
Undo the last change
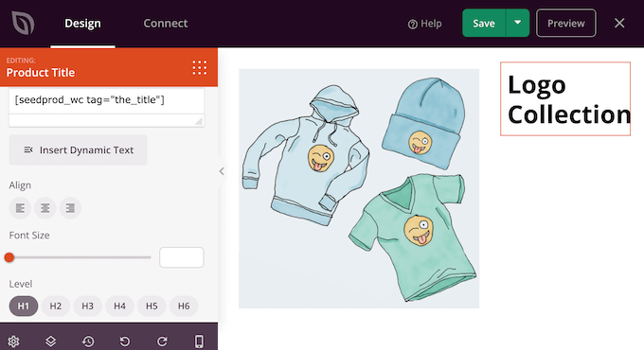(x=125, y=341)
